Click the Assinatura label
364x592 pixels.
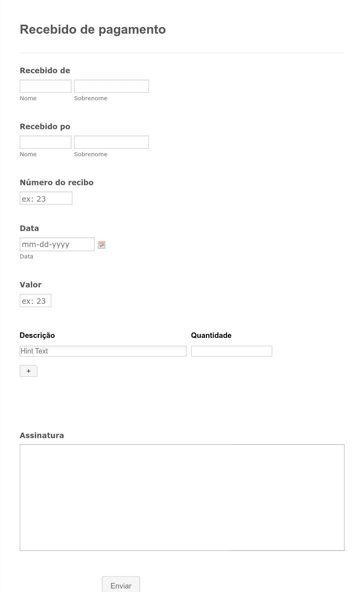[x=42, y=435]
